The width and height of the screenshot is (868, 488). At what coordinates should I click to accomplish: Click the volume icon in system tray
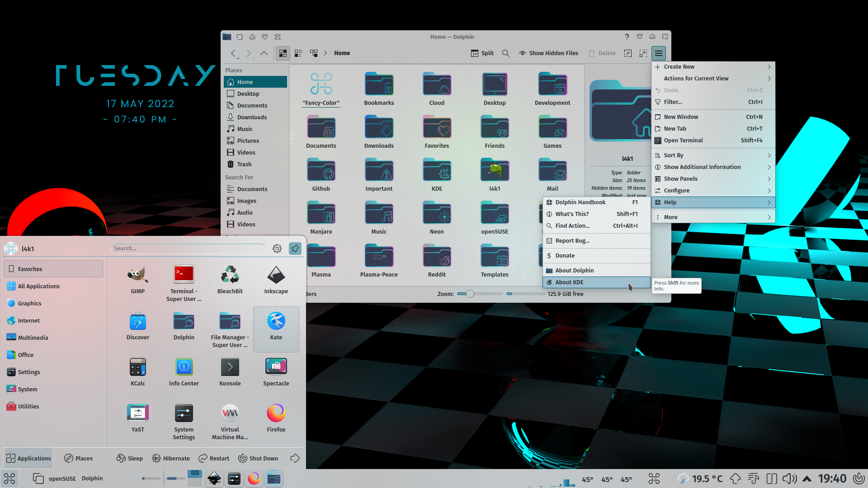point(790,479)
